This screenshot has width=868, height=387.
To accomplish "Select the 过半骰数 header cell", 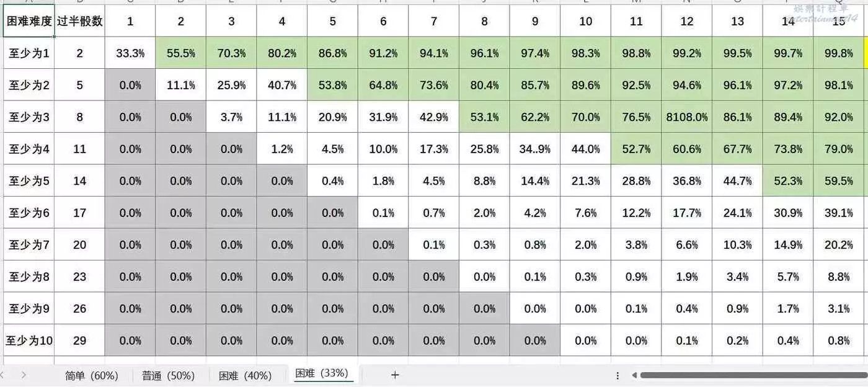I will tap(79, 22).
